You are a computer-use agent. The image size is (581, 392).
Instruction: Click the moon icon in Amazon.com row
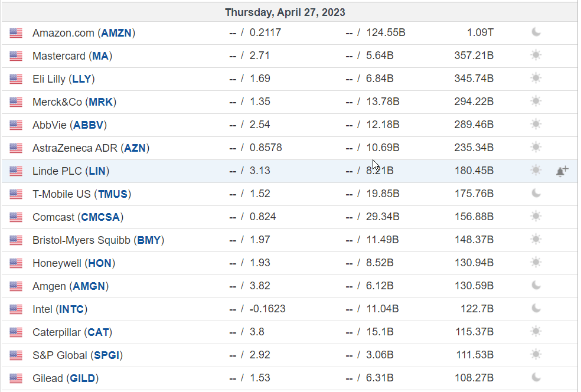tap(536, 32)
